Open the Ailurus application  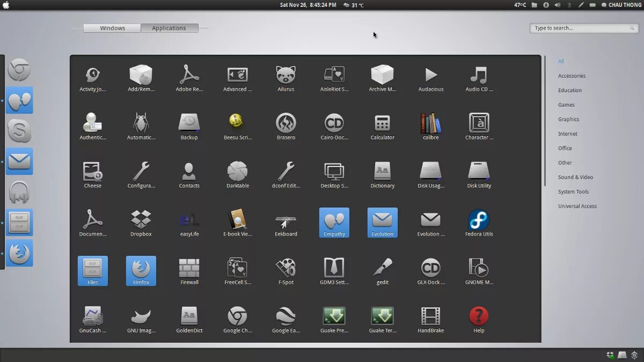click(286, 78)
